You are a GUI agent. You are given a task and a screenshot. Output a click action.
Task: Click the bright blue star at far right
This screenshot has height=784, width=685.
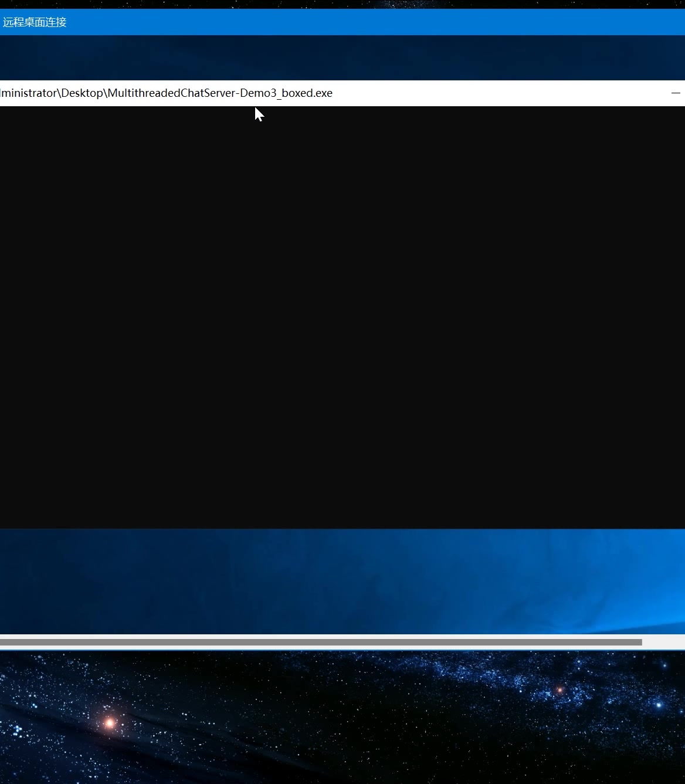click(x=659, y=704)
